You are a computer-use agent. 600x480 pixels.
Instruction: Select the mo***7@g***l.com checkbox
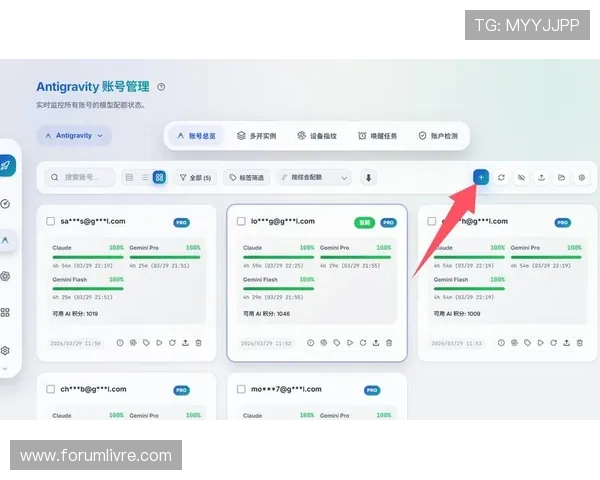point(241,389)
